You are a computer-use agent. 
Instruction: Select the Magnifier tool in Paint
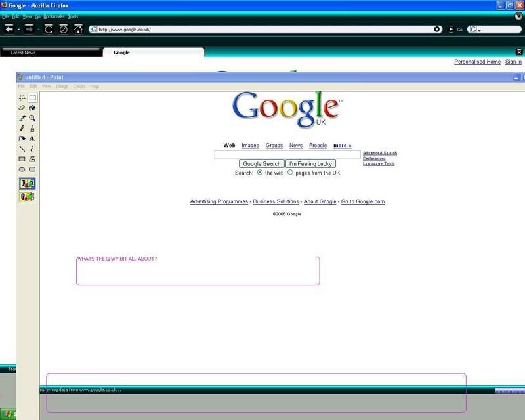pos(32,118)
